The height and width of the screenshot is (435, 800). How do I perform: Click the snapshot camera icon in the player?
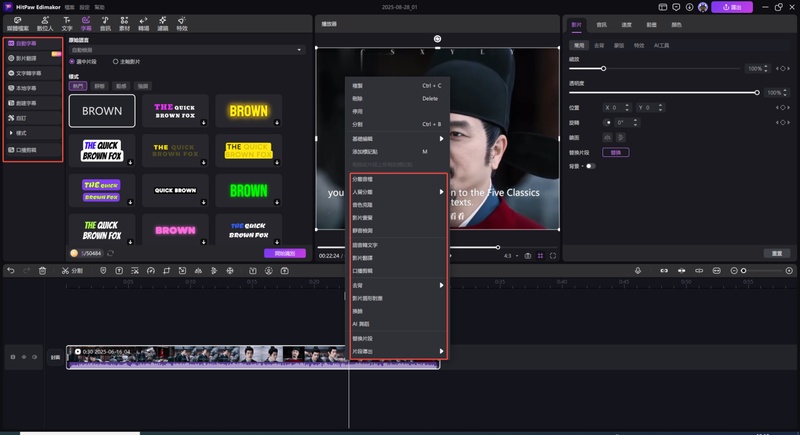coord(528,256)
